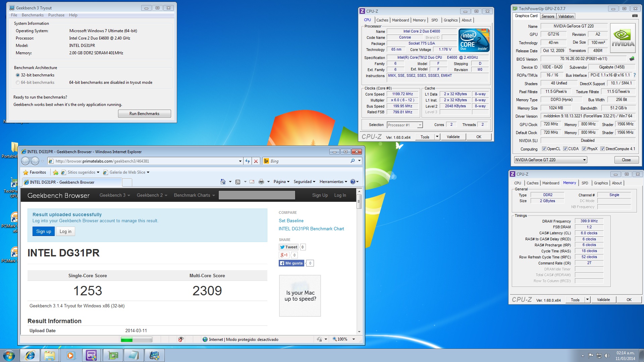Screen dimensions: 644x362
Task: Open the Benchmarks menu in Geekbench
Action: pyautogui.click(x=33, y=15)
